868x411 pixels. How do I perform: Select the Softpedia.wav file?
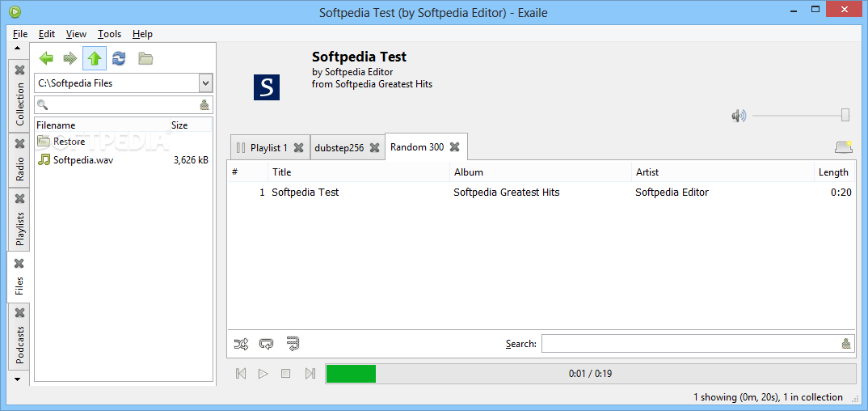click(83, 160)
